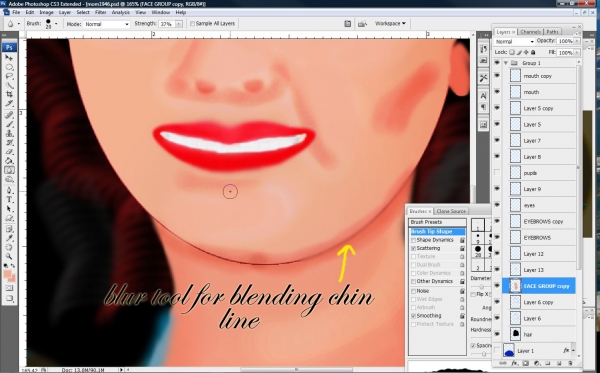Select the EYEBROWS copy layer
The image size is (600, 373).
coord(538,222)
